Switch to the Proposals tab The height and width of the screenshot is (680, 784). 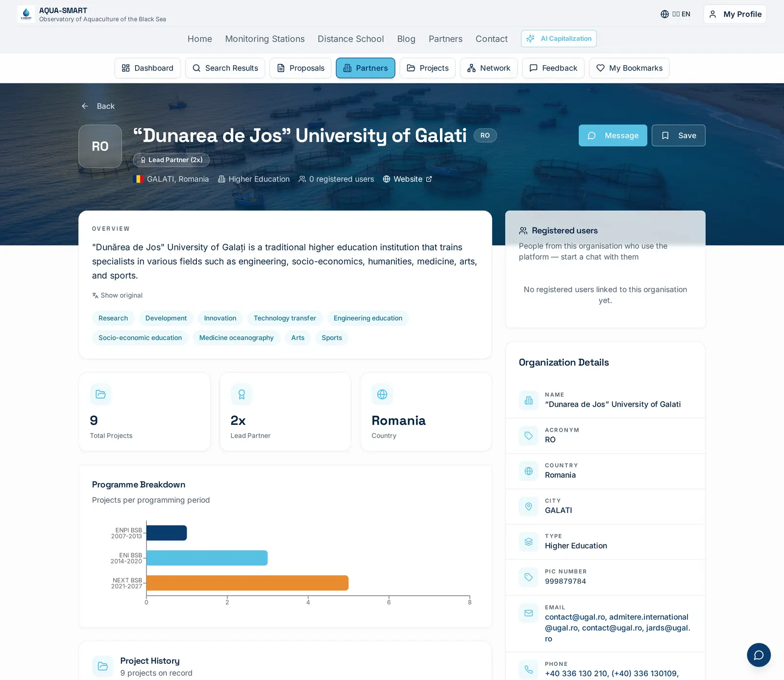[300, 68]
